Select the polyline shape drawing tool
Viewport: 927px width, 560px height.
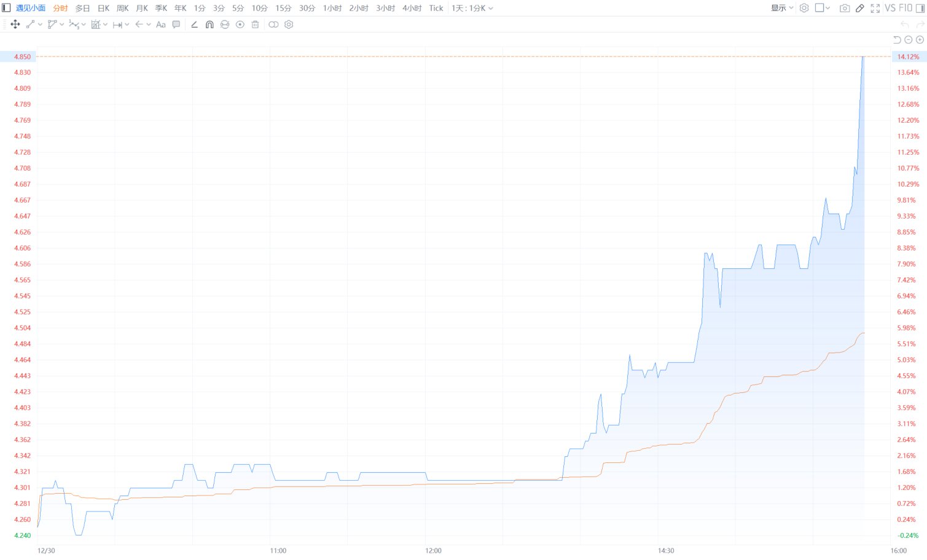click(52, 25)
